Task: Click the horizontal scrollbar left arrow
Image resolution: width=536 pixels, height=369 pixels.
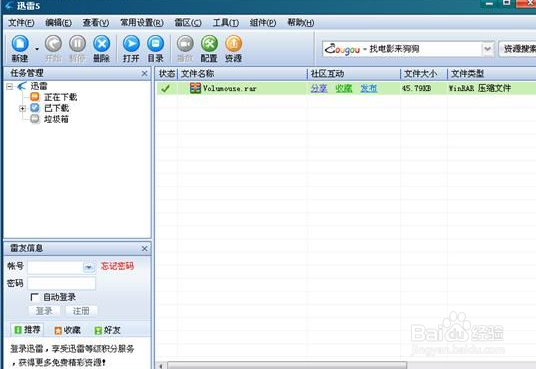Action: (x=161, y=366)
